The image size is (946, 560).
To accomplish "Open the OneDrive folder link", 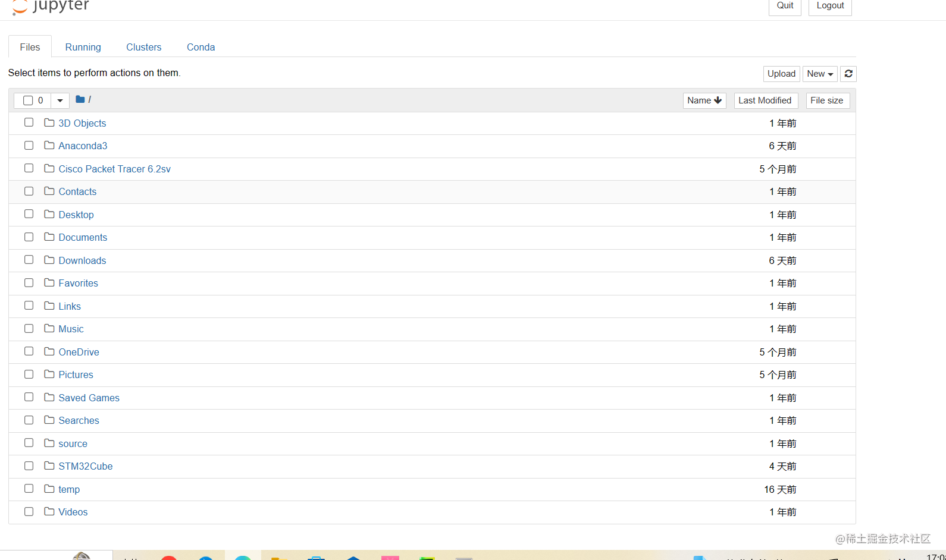I will (79, 352).
